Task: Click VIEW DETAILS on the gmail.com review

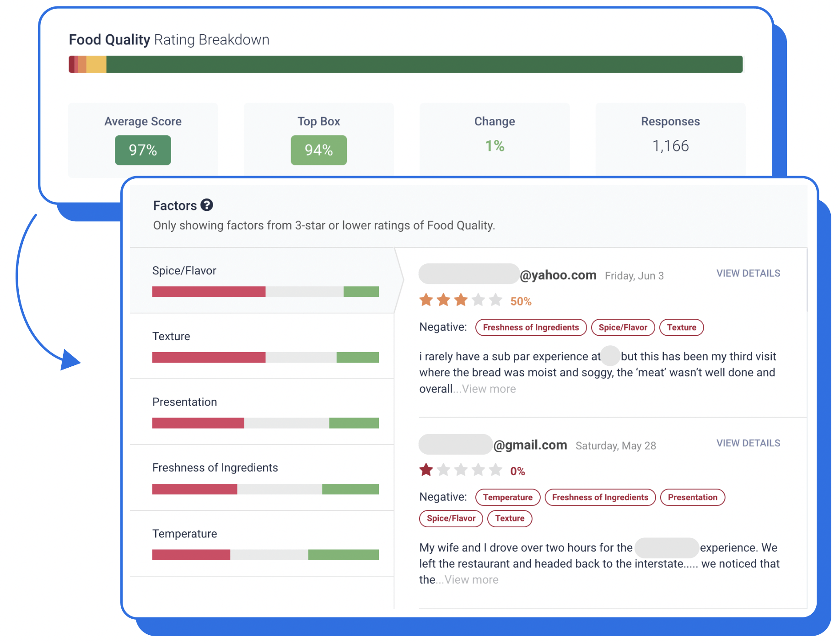Action: tap(748, 443)
